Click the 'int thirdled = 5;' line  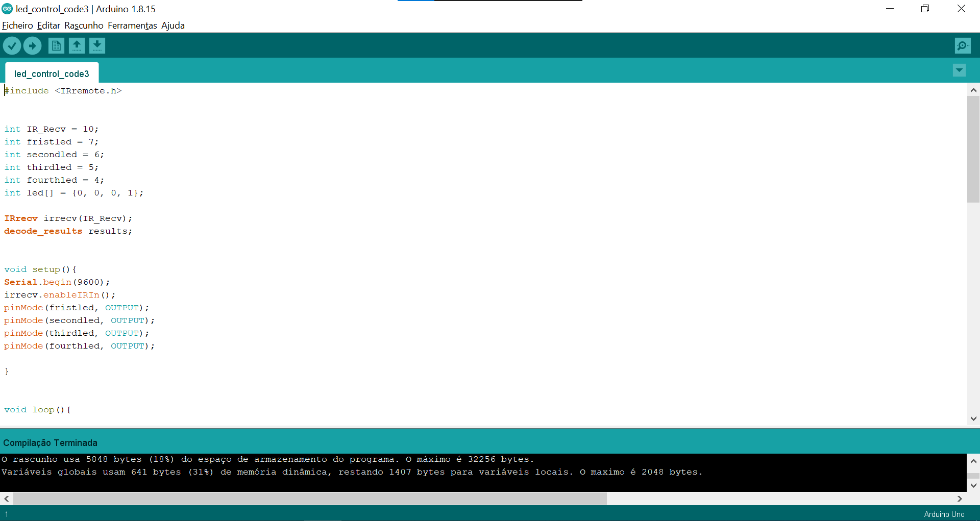(52, 167)
